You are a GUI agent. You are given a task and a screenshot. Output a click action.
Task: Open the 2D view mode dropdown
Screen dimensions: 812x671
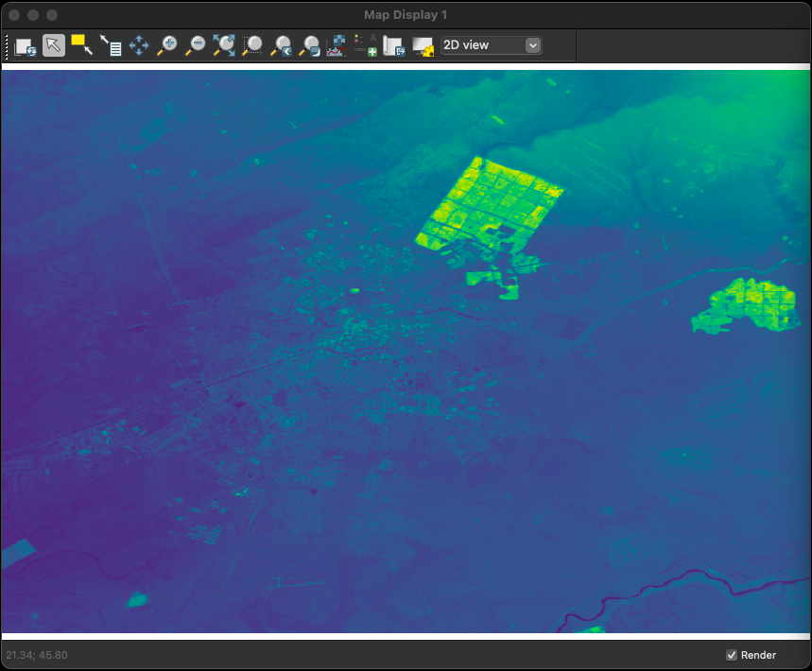(491, 45)
